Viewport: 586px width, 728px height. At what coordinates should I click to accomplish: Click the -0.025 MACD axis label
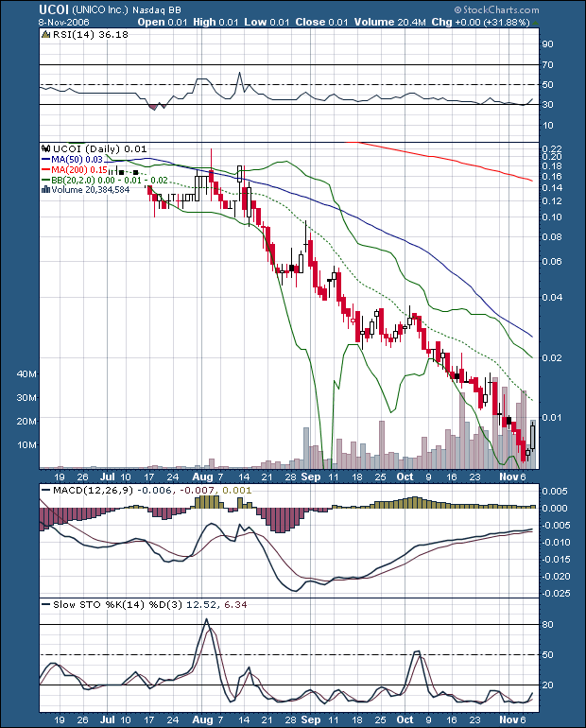(555, 594)
